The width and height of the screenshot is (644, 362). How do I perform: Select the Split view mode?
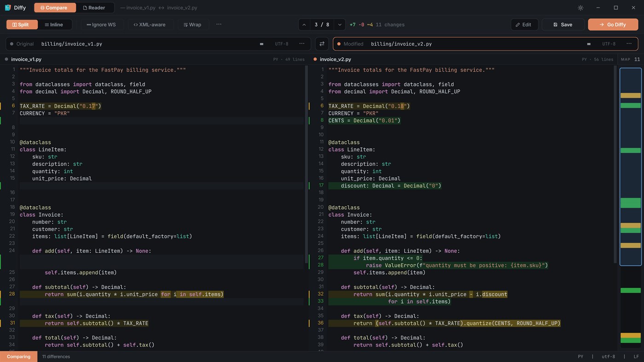[22, 24]
